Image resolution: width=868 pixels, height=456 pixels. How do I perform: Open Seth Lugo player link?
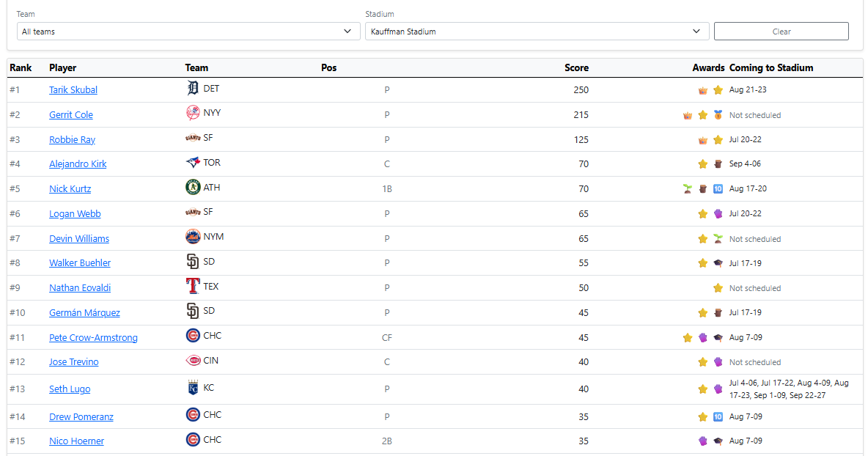pos(69,389)
